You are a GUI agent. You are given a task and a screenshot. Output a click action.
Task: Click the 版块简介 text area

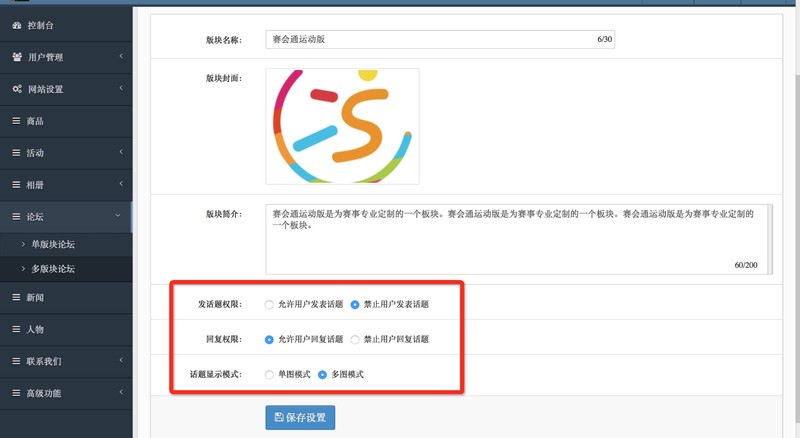[x=519, y=239]
